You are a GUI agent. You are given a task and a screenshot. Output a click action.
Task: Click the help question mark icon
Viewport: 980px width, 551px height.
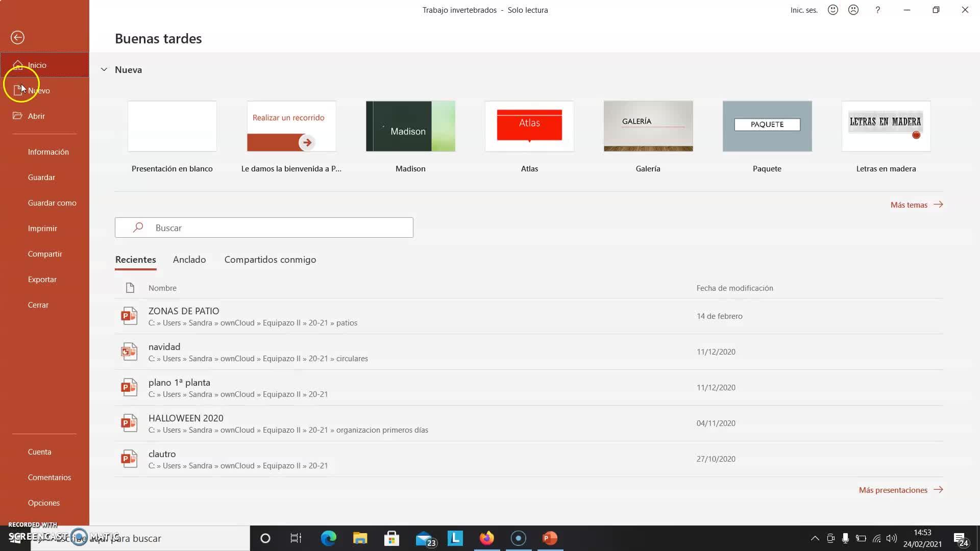tap(878, 10)
